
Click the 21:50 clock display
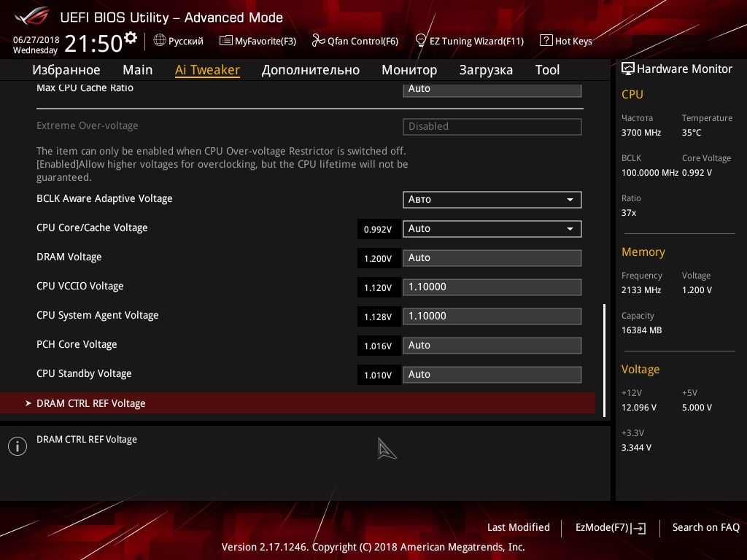[x=93, y=43]
